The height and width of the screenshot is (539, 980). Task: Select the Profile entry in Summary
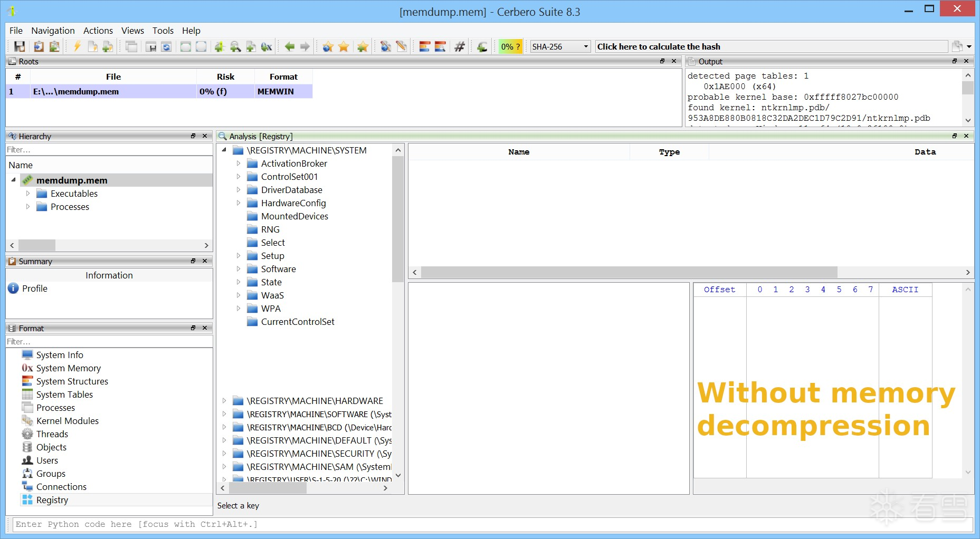pyautogui.click(x=35, y=288)
